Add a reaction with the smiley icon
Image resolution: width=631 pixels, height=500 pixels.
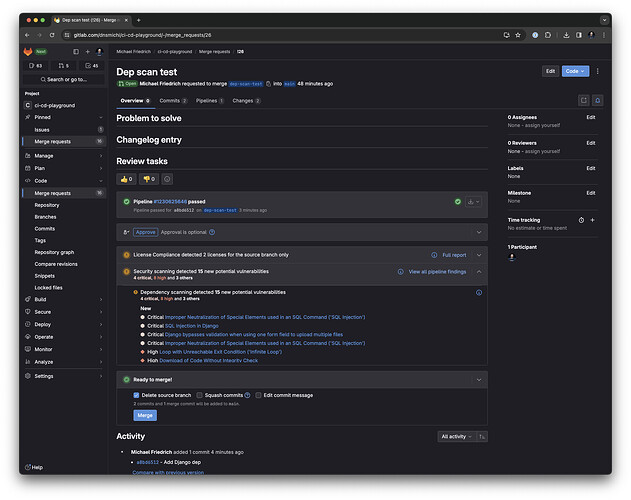(x=167, y=179)
